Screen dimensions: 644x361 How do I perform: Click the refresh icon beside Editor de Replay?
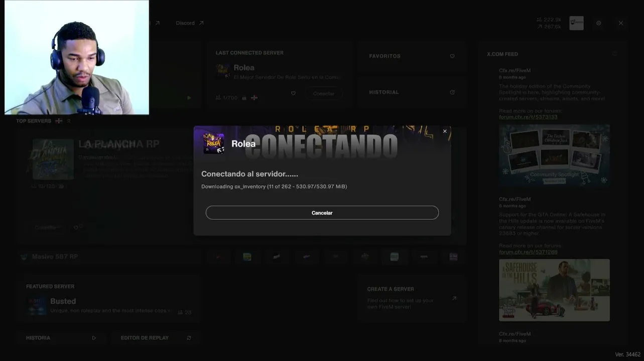point(189,338)
